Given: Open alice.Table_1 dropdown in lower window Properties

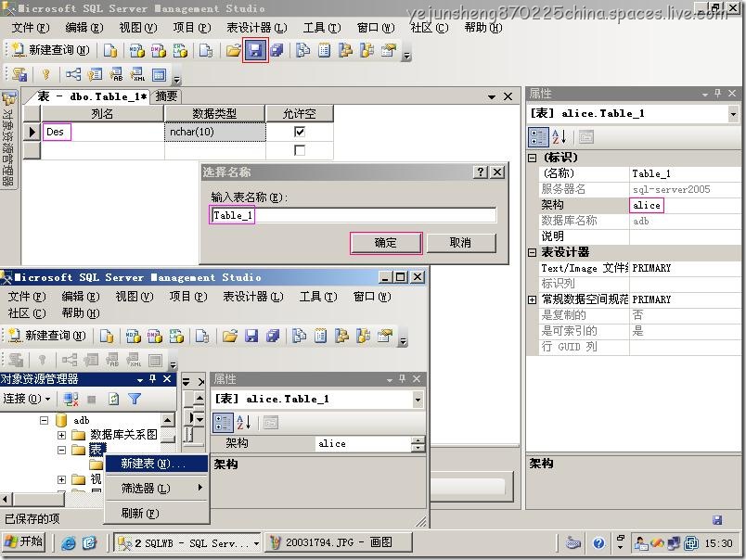Looking at the screenshot, I should [x=418, y=400].
